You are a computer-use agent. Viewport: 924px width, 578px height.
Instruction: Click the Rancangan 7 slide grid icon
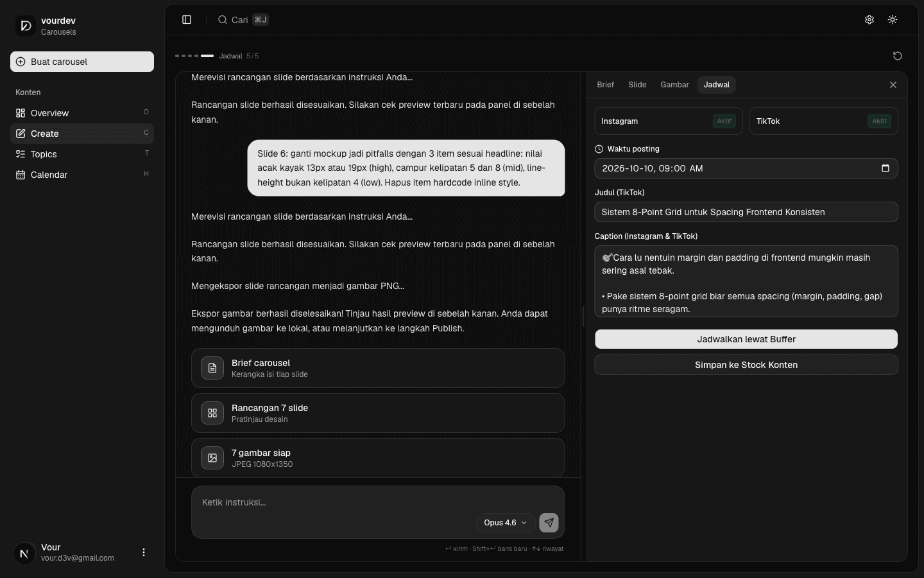pyautogui.click(x=212, y=413)
